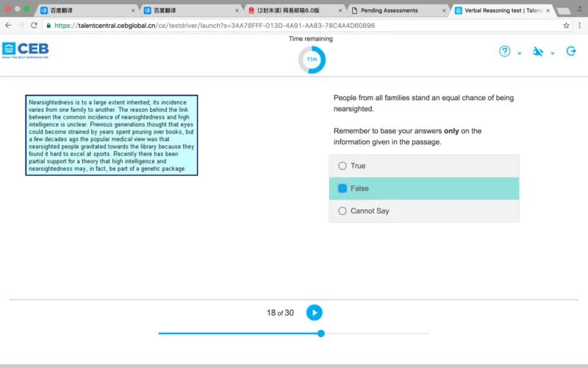Open the Chrome three-dot menu
Viewport: 588px width, 368px height.
580,25
